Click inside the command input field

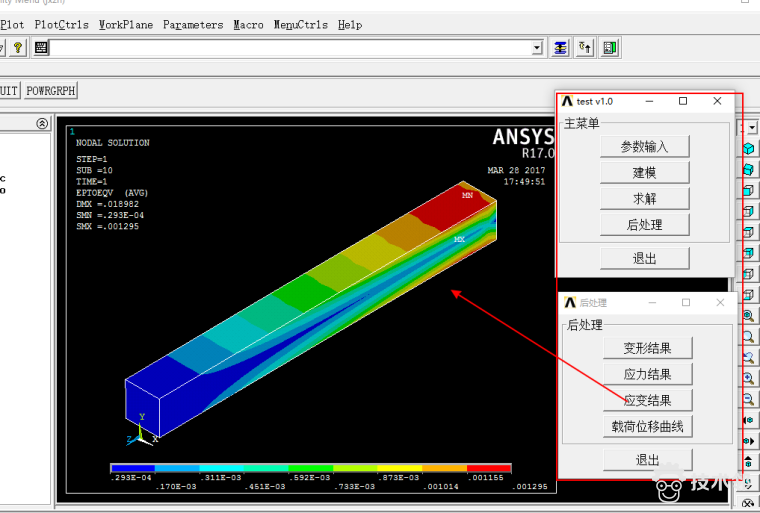291,48
